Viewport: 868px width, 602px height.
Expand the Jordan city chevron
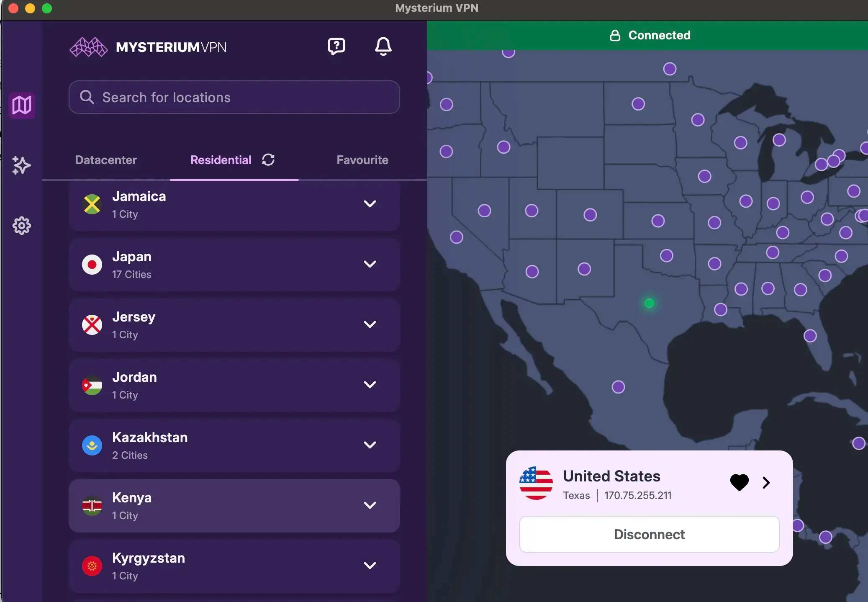tap(370, 385)
